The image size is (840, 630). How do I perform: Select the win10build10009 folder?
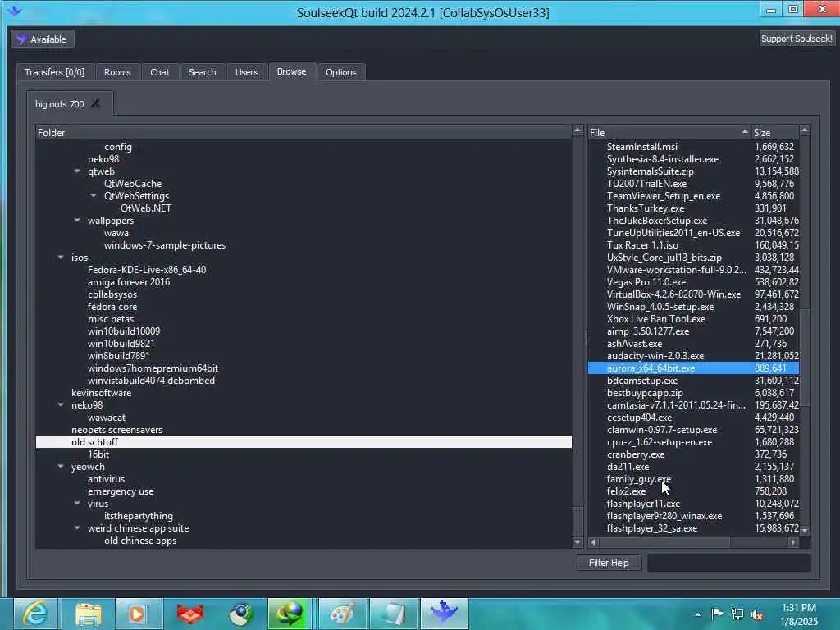124,331
